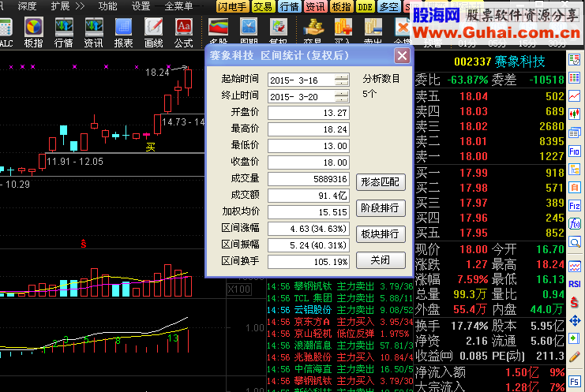This screenshot has height=392, width=585.
Task: Click the 终止时间 date field 2015-3-20
Action: coord(308,96)
